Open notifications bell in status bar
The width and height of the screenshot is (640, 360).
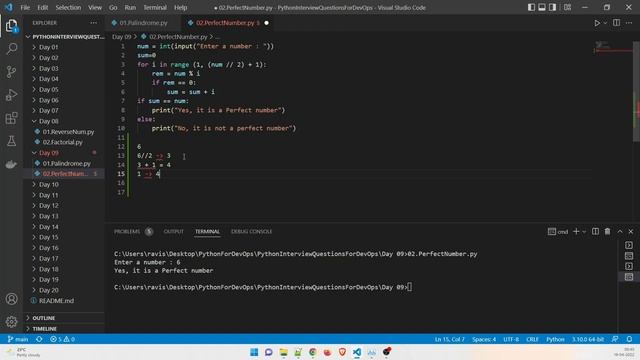(629, 339)
